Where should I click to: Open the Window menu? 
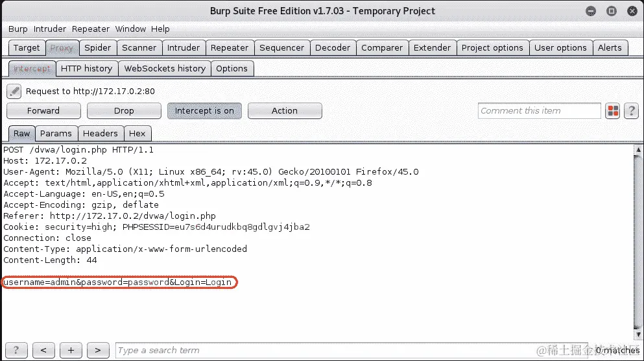130,29
